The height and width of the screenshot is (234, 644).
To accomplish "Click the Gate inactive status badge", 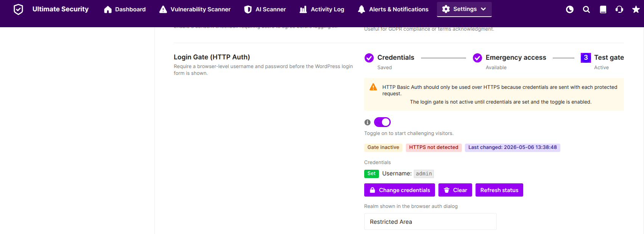I will 383,147.
